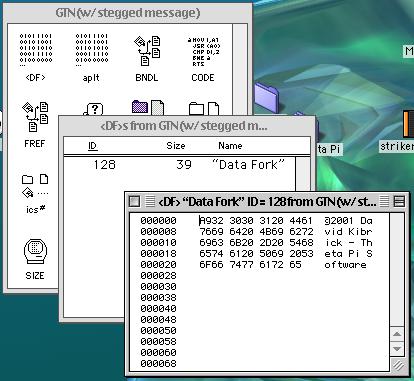Image resolution: width=414 pixels, height=381 pixels.
Task: Click the scroll down arrow in hex editor
Action: (x=397, y=349)
